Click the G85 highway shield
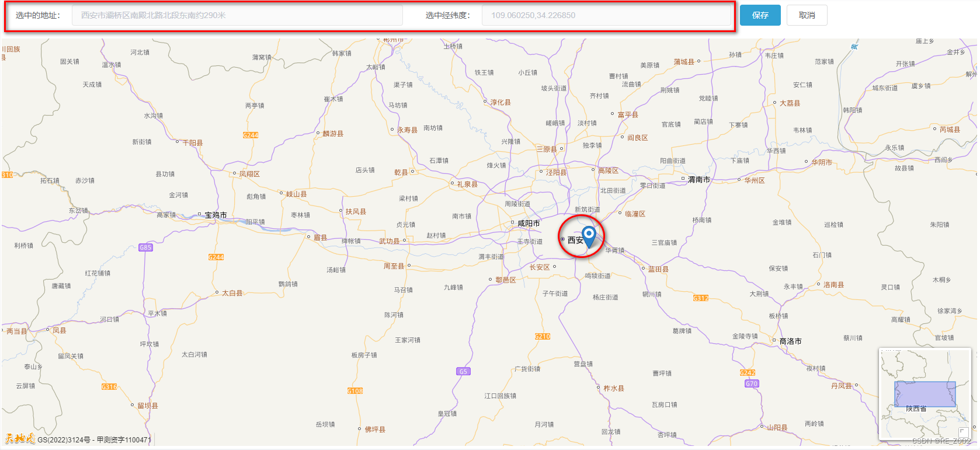 pyautogui.click(x=145, y=247)
